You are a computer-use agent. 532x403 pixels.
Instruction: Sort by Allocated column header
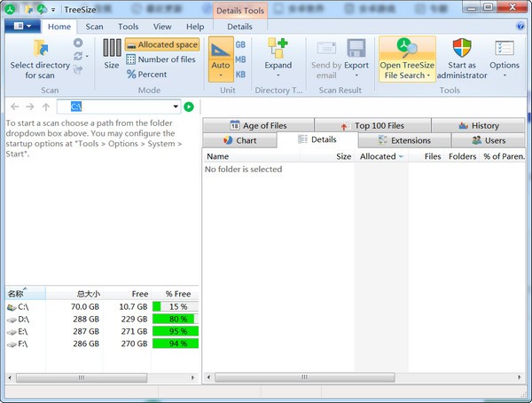(381, 156)
